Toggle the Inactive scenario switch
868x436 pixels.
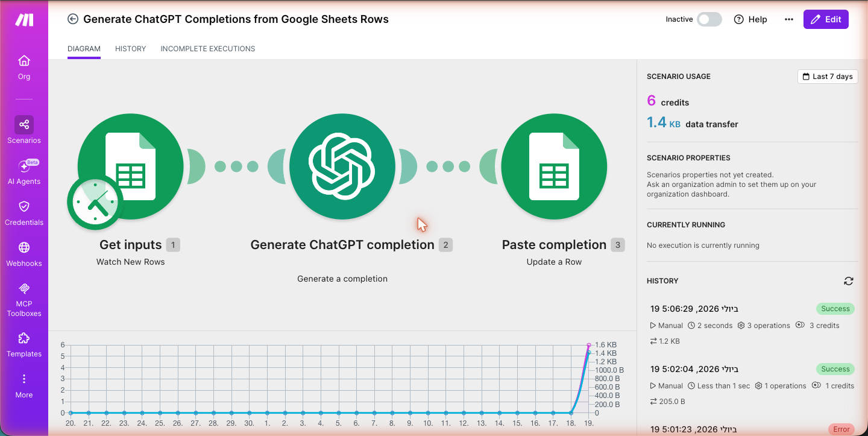[x=709, y=19]
